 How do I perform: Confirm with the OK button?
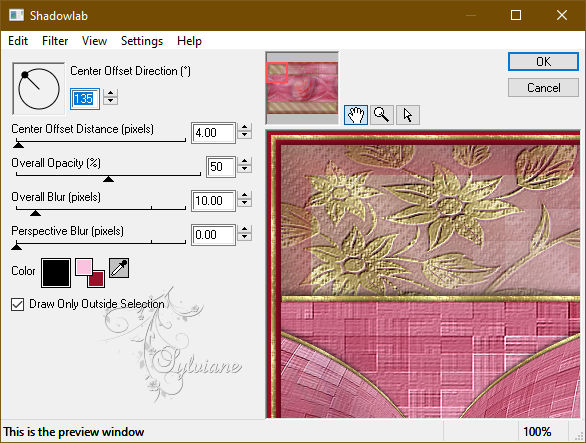pos(543,62)
